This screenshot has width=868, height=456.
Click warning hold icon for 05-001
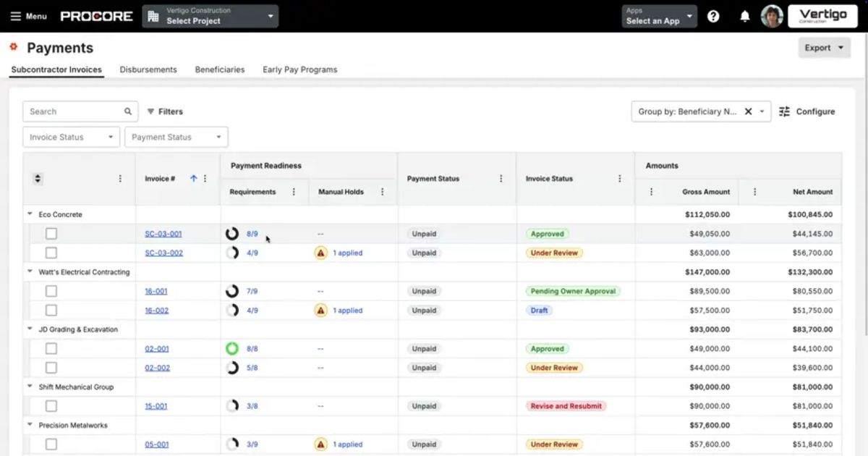coord(320,444)
